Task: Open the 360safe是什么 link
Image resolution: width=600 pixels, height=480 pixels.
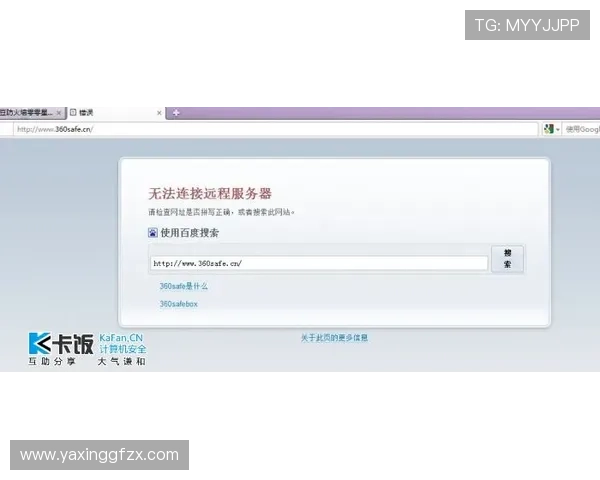Action: coord(183,286)
